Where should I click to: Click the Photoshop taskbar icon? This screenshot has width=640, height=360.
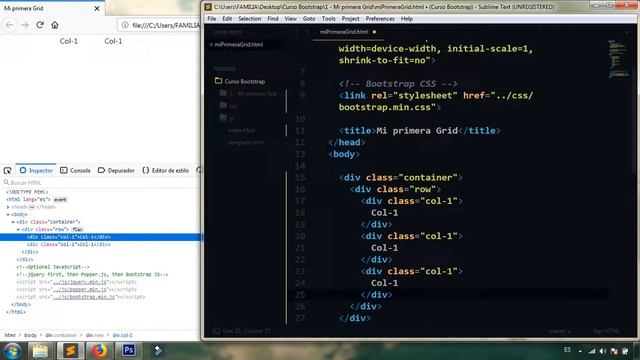(129, 350)
